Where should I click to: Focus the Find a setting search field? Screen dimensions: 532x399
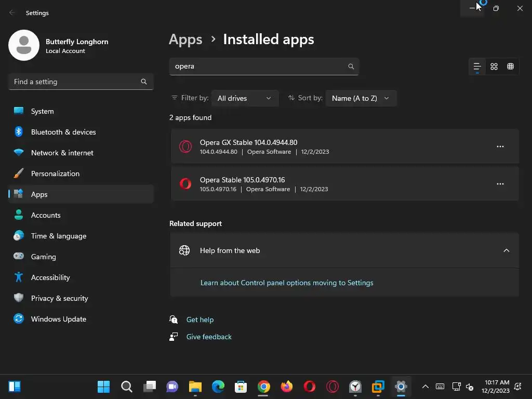75,82
